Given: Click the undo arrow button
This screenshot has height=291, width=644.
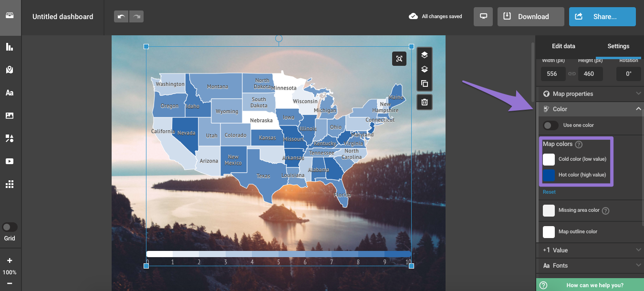Looking at the screenshot, I should [x=121, y=17].
